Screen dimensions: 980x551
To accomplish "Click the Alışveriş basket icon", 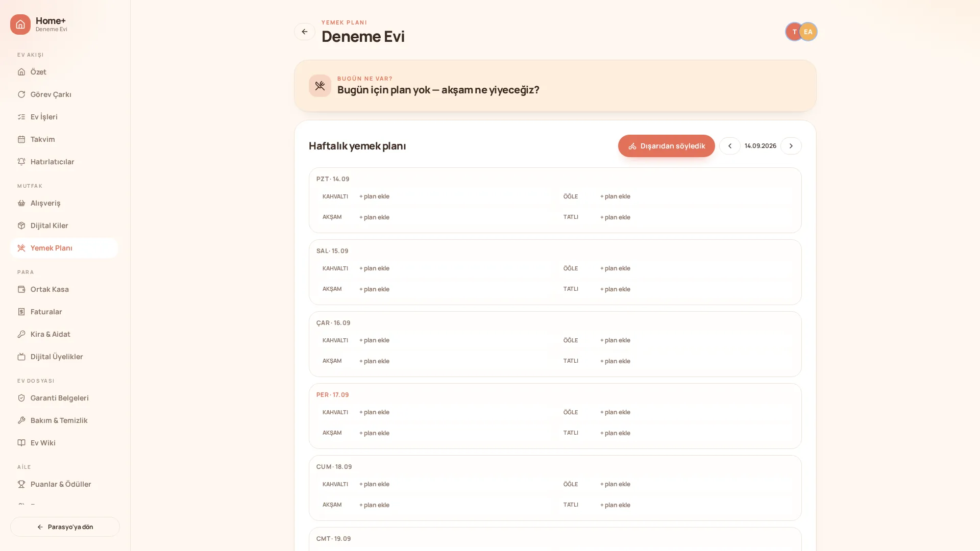I will (21, 203).
